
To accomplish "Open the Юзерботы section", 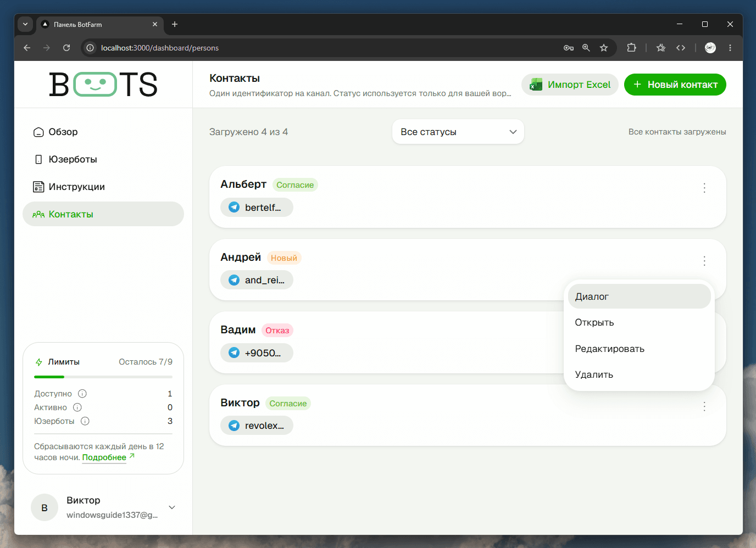I will 103,159.
